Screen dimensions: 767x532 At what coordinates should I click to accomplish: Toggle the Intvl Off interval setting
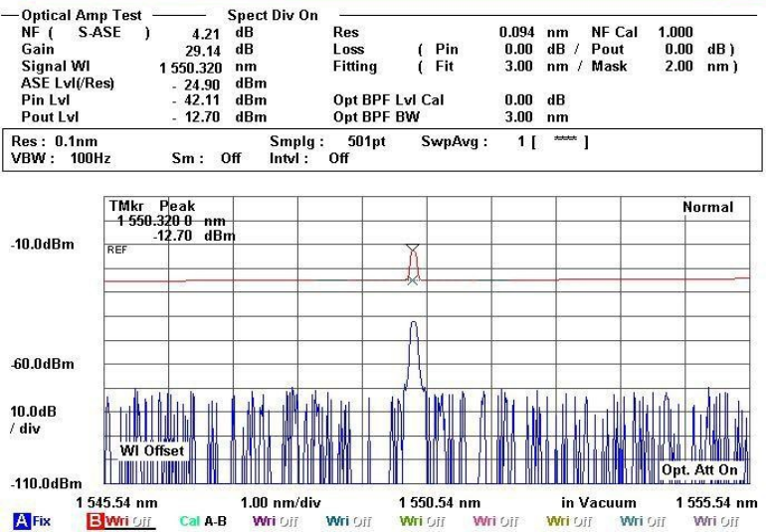tap(311, 158)
